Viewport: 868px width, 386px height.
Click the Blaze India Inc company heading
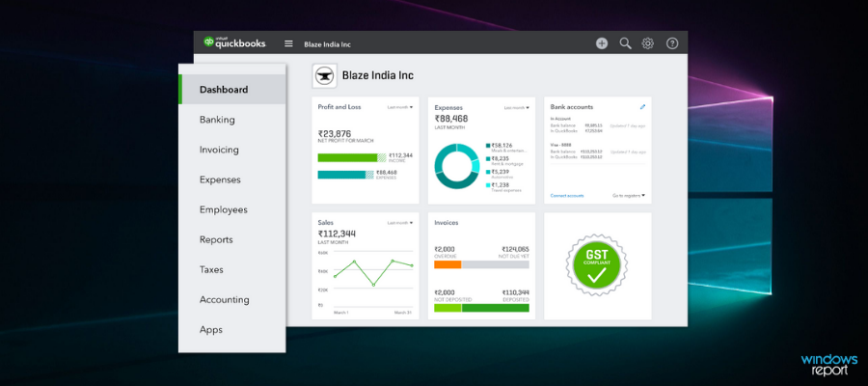(377, 76)
